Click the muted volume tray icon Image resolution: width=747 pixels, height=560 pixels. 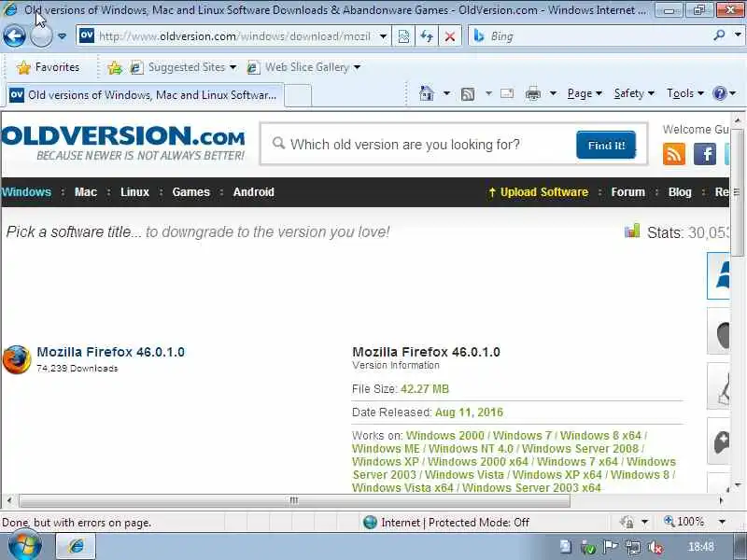655,547
